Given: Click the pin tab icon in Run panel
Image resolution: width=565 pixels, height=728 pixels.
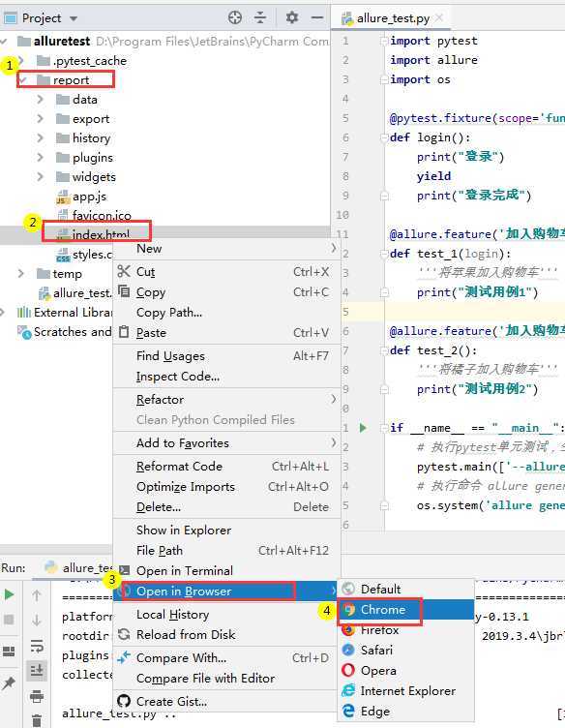Looking at the screenshot, I should click(9, 682).
